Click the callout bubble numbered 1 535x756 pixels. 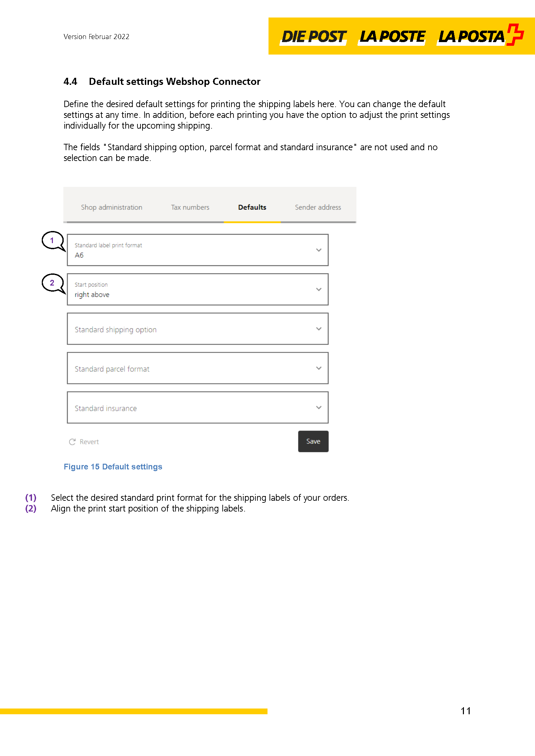[x=52, y=240]
